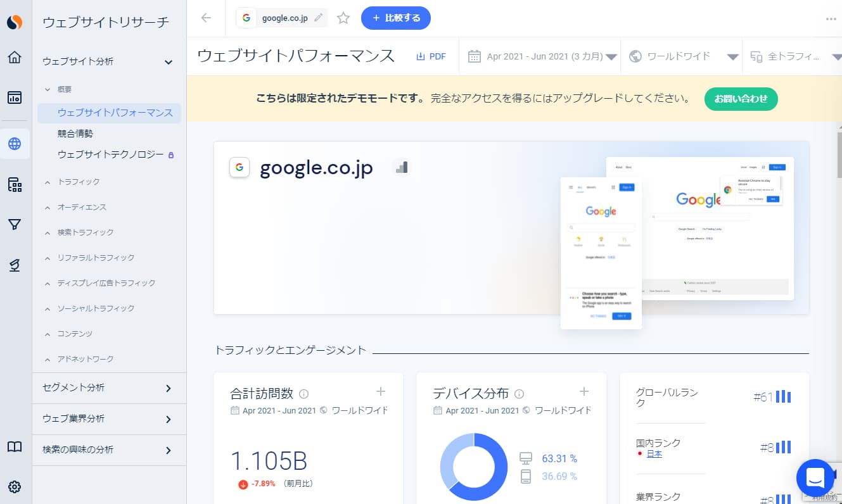Click the トラフィックとエンゲージメント section heading
This screenshot has height=504, width=842.
click(x=291, y=350)
